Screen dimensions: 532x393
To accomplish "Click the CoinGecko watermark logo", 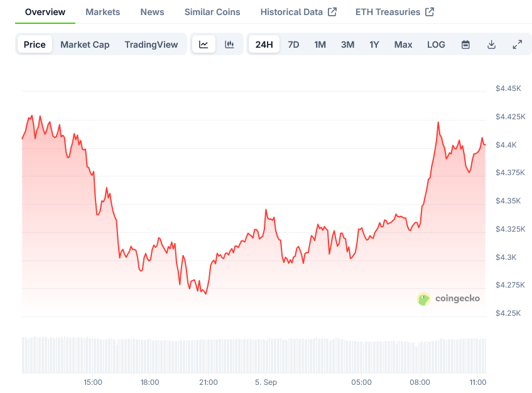I will coord(448,299).
